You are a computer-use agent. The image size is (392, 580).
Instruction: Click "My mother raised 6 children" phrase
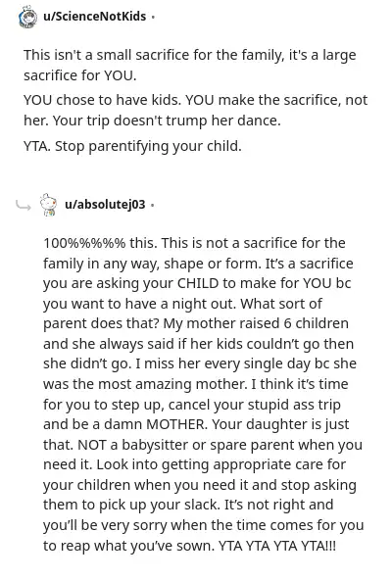coord(256,323)
